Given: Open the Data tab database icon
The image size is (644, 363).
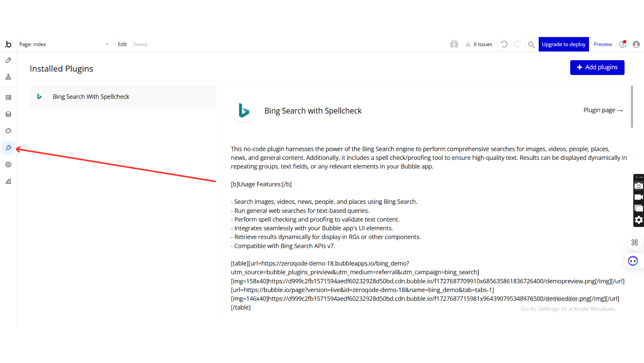Looking at the screenshot, I should click(x=8, y=114).
